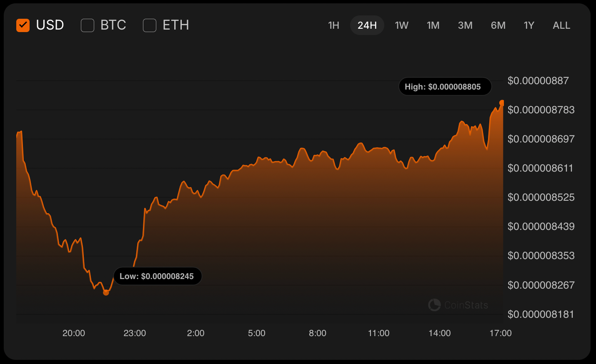
Task: Click the high point dot at chart end
Action: pos(502,101)
